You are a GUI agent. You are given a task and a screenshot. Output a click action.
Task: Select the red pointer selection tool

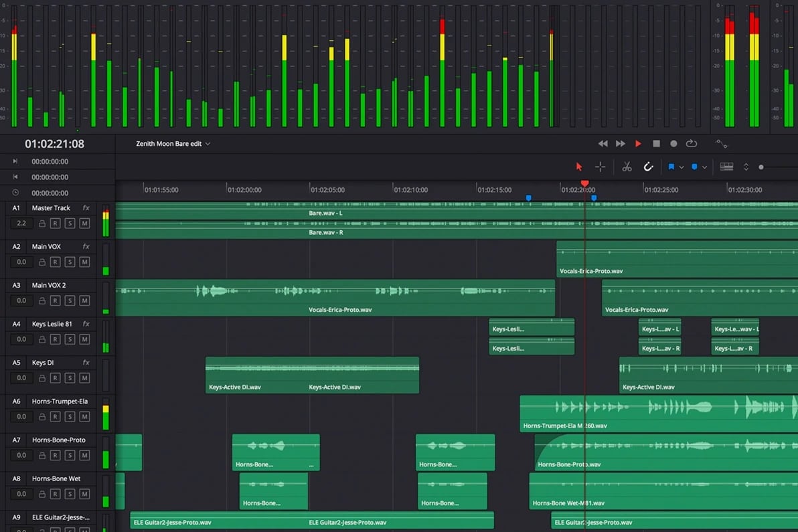[x=579, y=167]
